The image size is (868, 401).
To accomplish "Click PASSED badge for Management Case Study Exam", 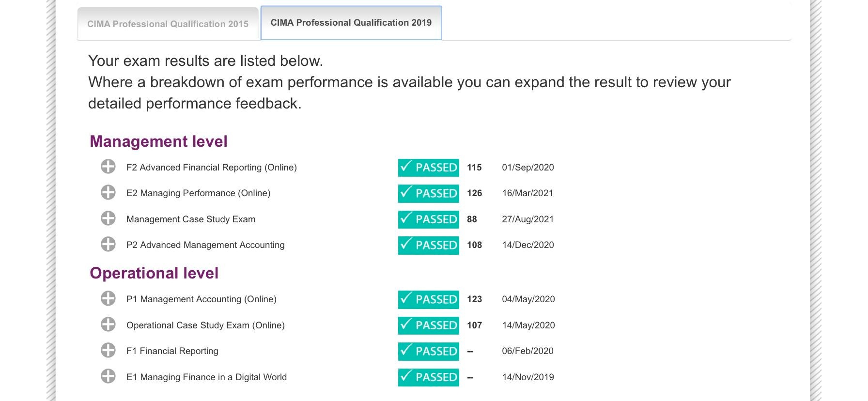I will (x=428, y=219).
